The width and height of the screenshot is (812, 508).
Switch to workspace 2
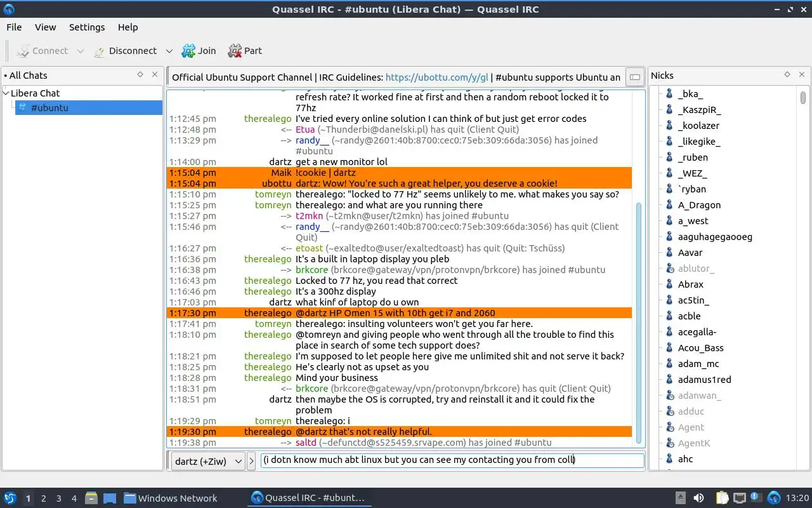click(43, 498)
